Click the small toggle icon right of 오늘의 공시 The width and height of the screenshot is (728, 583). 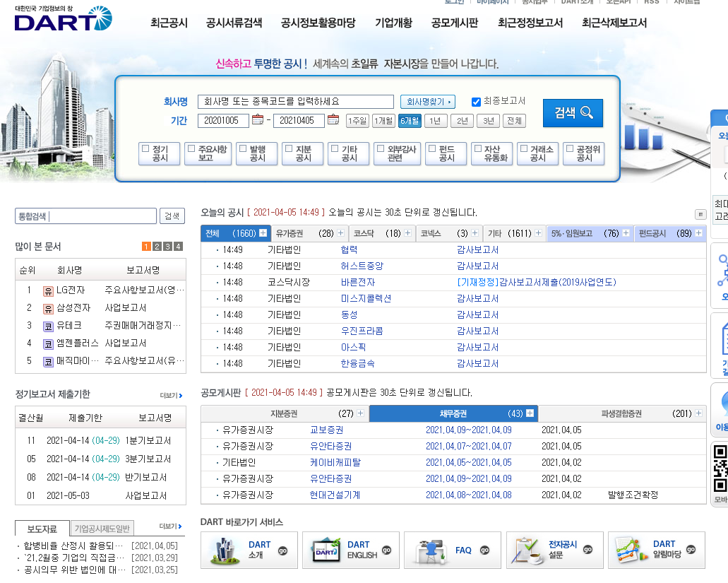point(700,214)
